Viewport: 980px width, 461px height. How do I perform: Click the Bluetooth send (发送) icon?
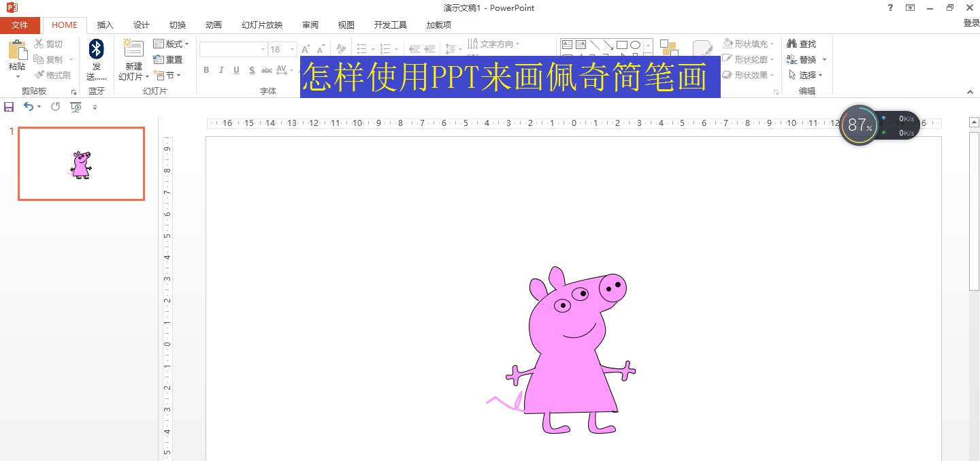click(97, 49)
